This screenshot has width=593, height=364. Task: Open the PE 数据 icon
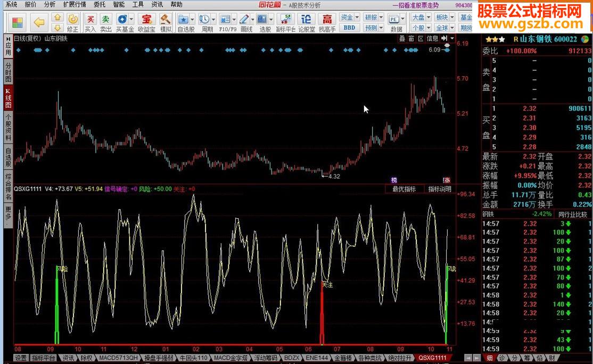tap(394, 23)
